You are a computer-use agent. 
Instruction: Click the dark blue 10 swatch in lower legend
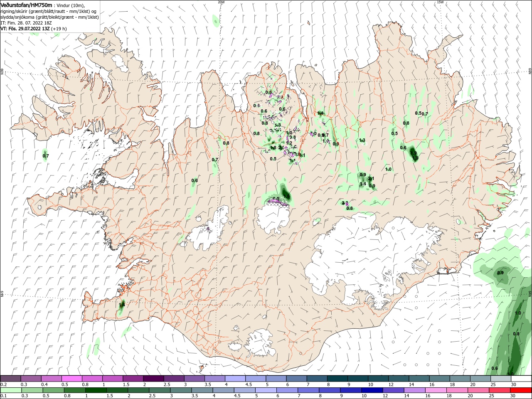click(x=371, y=390)
